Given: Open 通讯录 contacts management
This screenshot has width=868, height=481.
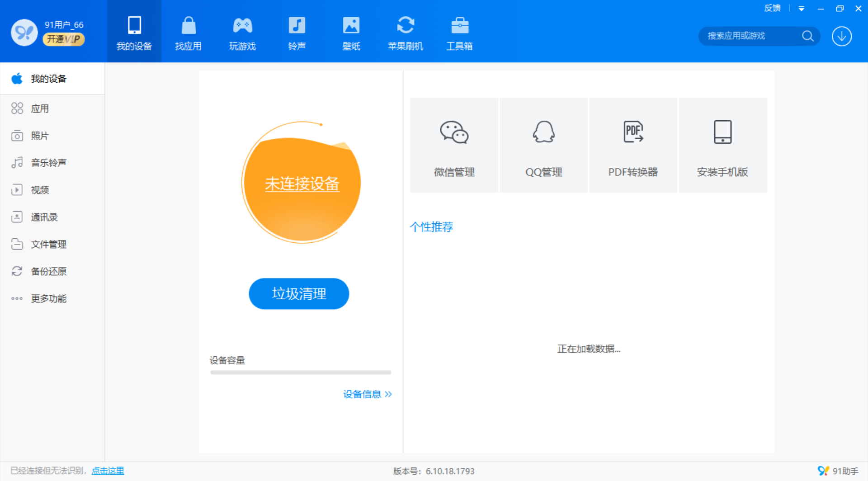Looking at the screenshot, I should click(x=44, y=217).
